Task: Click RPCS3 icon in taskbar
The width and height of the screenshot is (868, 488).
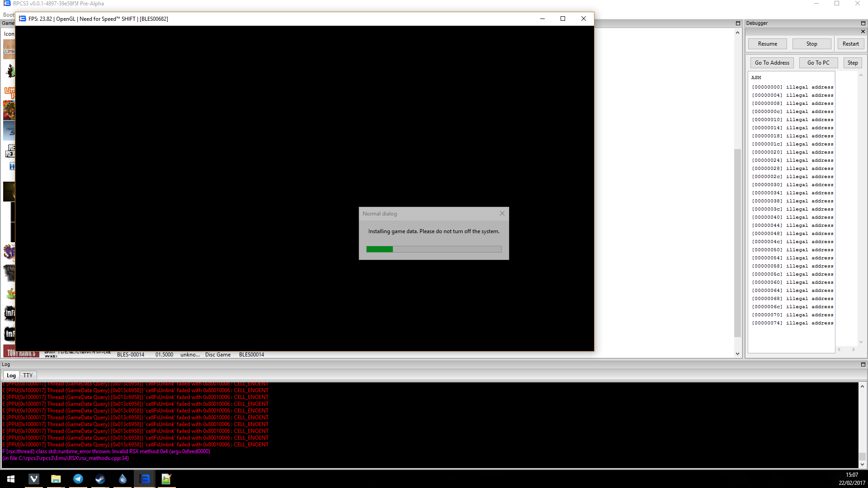Action: pos(145,479)
